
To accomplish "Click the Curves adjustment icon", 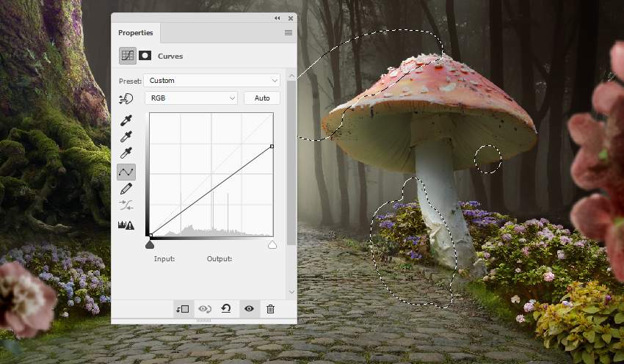I will pyautogui.click(x=127, y=56).
